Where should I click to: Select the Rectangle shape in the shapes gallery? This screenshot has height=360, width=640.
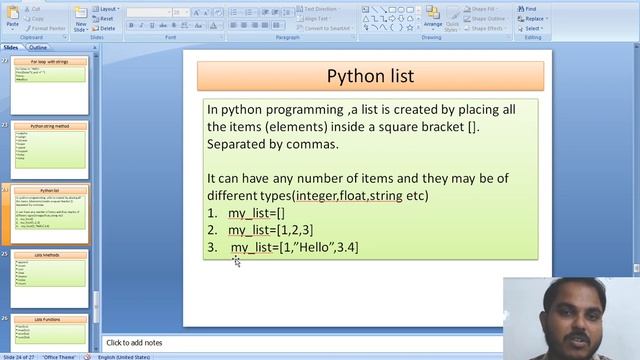[392, 9]
